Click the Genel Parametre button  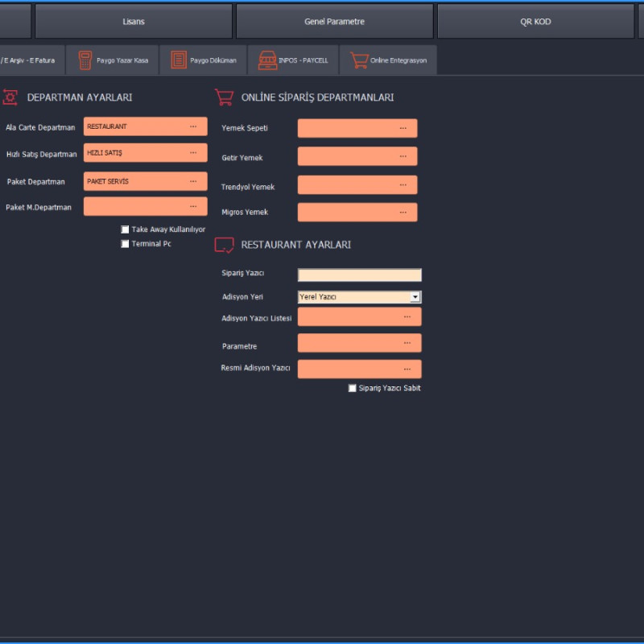point(334,22)
